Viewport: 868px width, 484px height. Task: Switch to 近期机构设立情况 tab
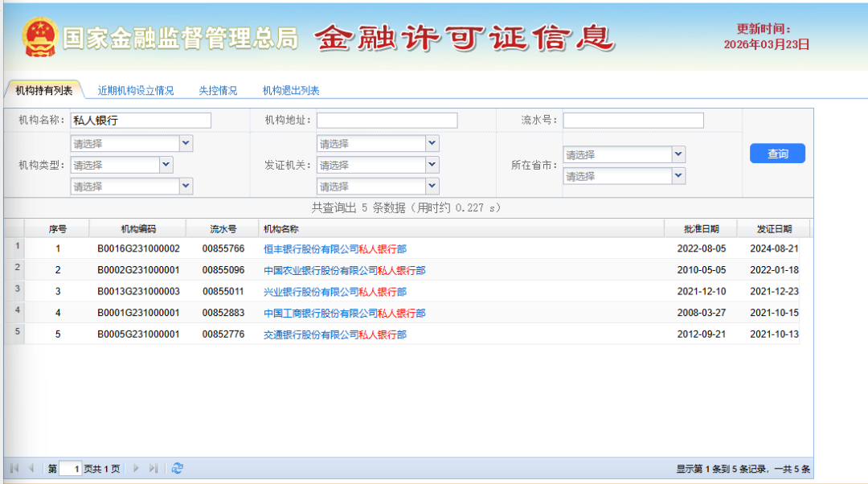135,91
